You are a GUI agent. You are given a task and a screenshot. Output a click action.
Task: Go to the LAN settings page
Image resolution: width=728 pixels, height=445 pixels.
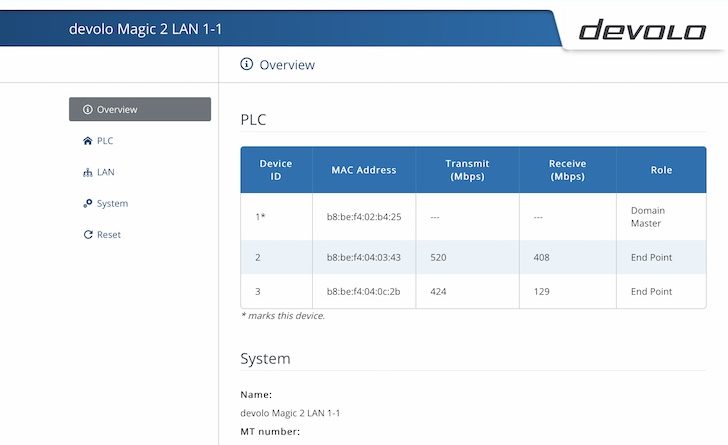point(105,172)
